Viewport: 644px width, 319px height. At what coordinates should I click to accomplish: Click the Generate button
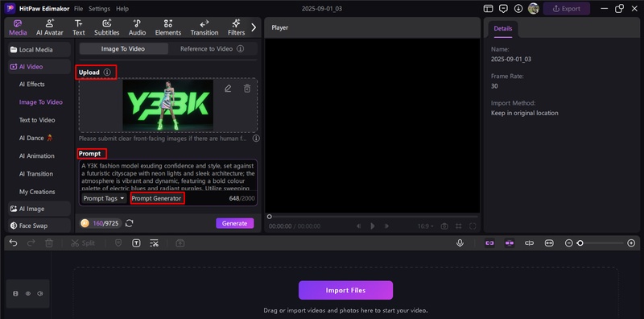tap(235, 223)
